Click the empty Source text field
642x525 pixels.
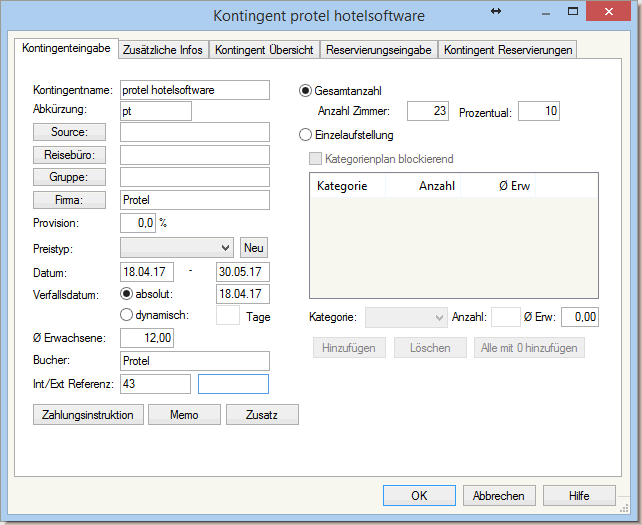click(195, 132)
